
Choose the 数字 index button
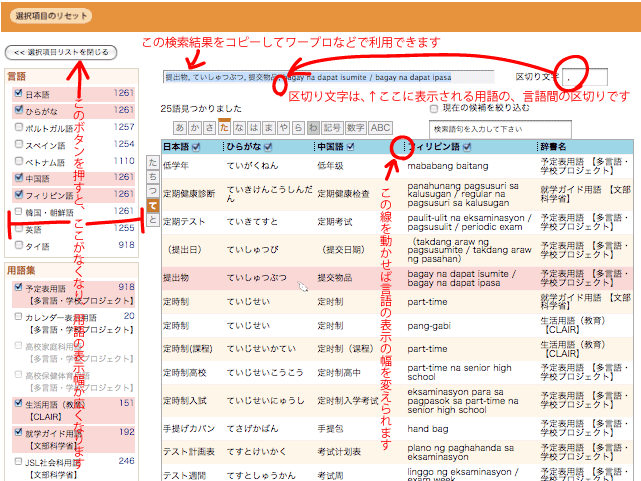coord(355,128)
